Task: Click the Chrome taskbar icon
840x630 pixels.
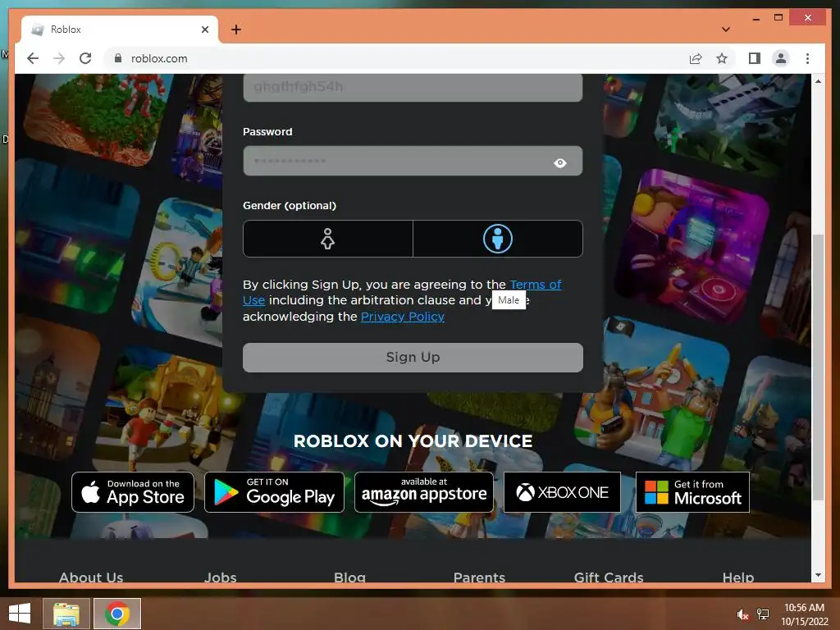Action: 117,614
